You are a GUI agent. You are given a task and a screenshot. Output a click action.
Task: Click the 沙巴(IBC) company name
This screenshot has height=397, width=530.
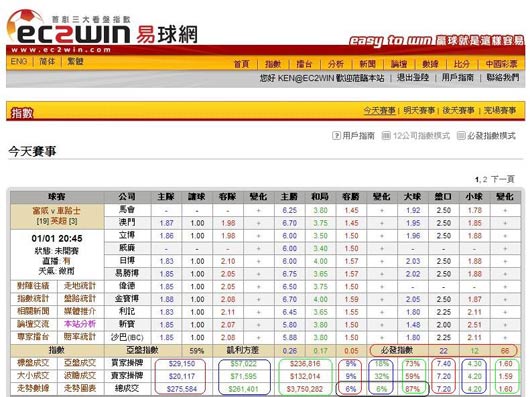[127, 337]
